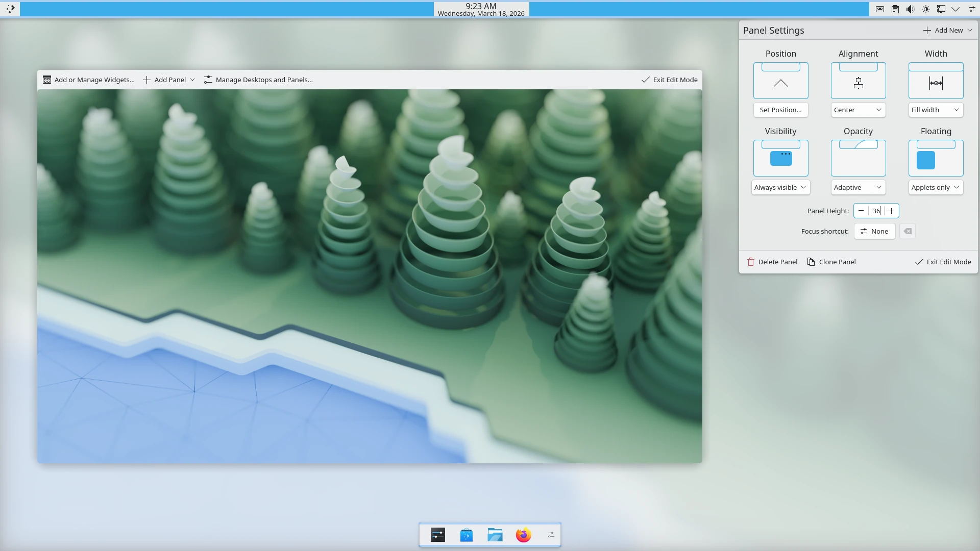Viewport: 980px width, 551px height.
Task: Open the clipboard tray icon
Action: (895, 9)
